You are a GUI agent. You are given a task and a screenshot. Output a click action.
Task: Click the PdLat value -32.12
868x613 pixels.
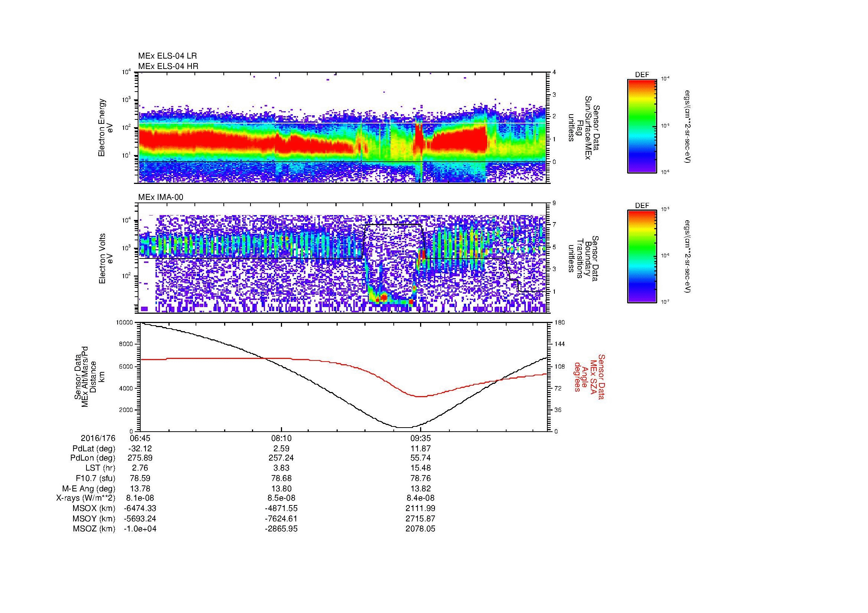point(140,449)
